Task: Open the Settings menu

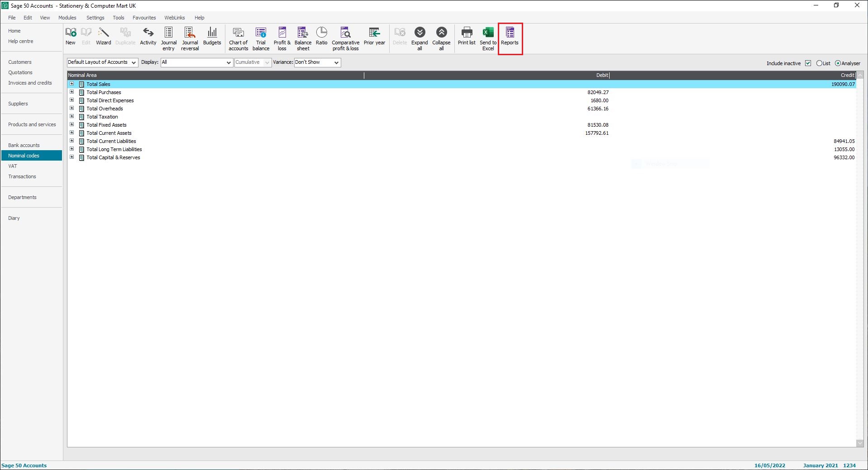Action: pos(95,18)
